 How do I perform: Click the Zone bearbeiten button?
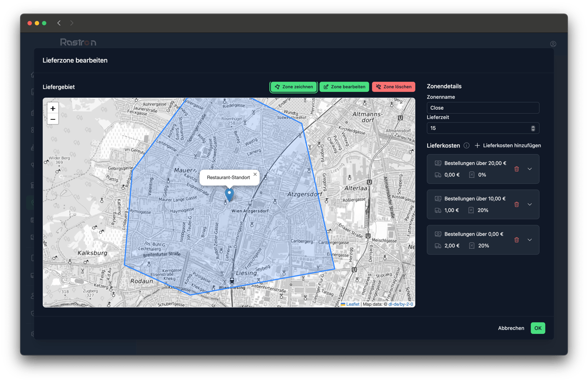[344, 87]
